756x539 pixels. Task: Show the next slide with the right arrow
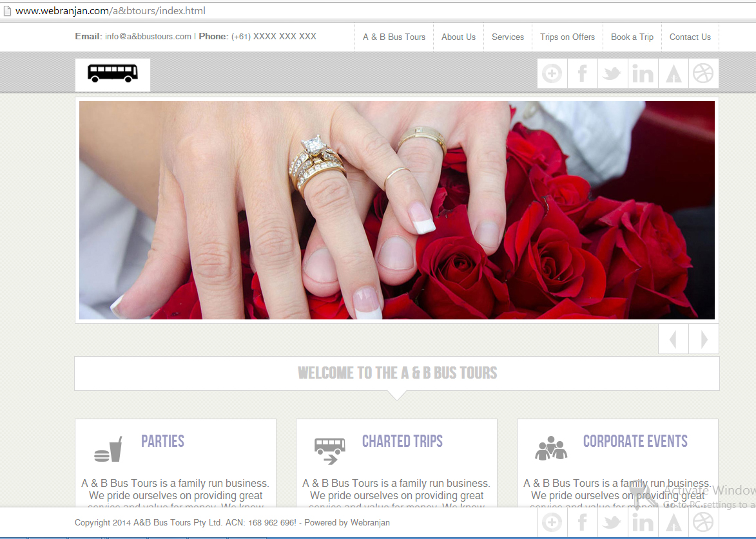(x=704, y=339)
